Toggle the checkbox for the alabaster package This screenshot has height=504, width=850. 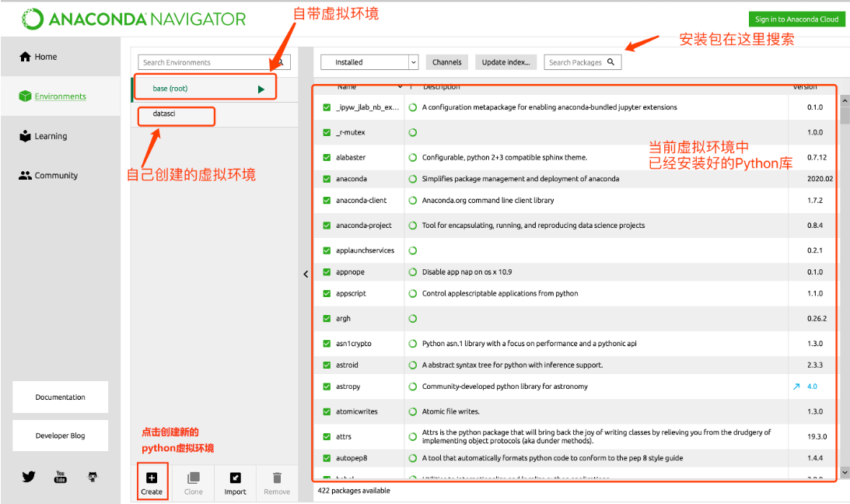tap(327, 156)
